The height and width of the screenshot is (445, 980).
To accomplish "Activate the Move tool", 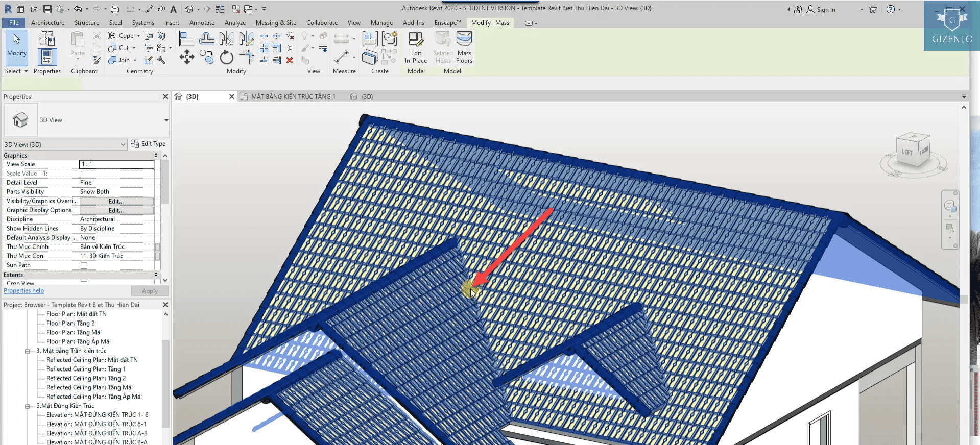I will 186,57.
